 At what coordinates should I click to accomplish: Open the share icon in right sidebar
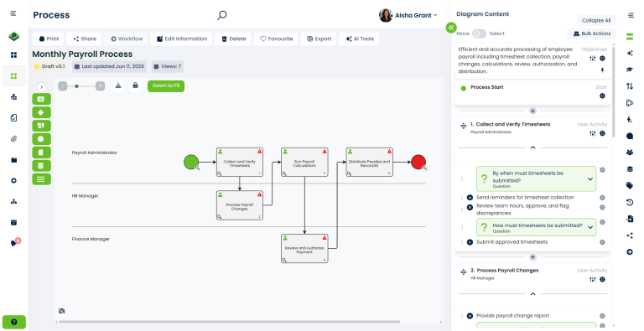pos(630,235)
